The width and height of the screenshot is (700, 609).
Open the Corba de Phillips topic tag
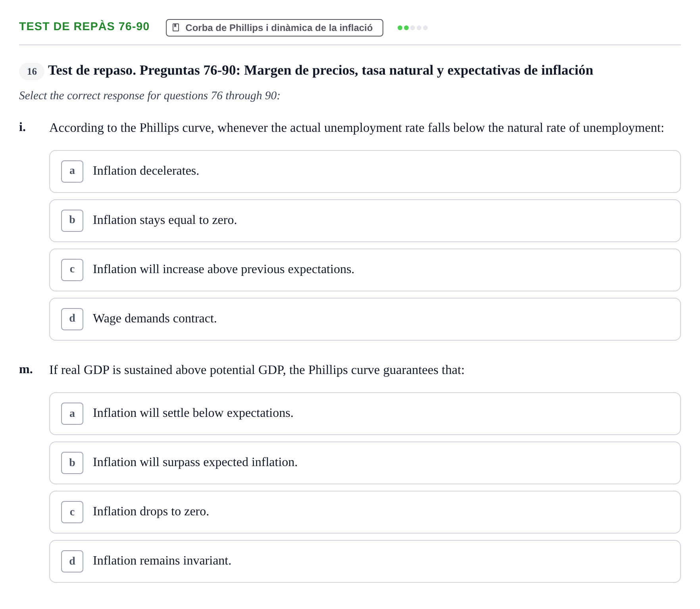point(274,28)
